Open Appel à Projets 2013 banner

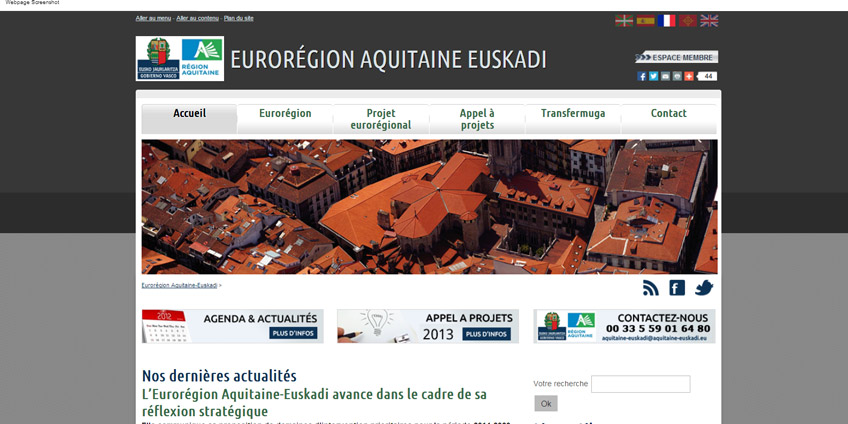[x=428, y=326]
